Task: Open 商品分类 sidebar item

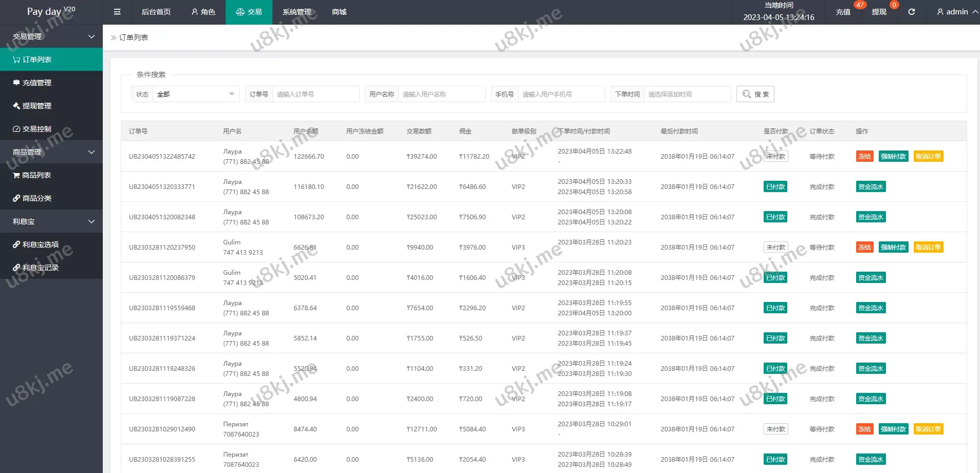Action: [36, 198]
